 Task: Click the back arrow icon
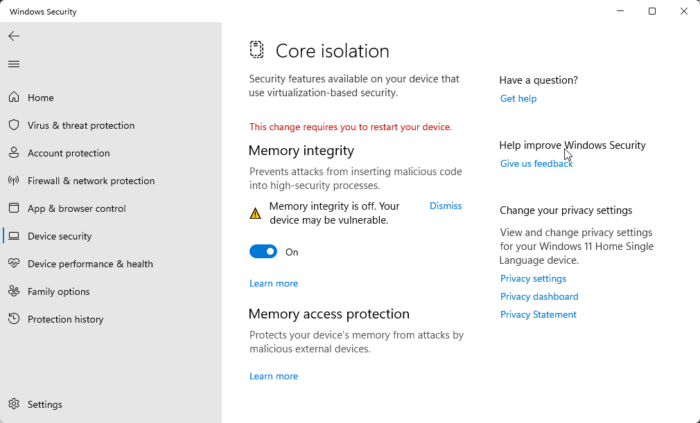click(x=14, y=36)
